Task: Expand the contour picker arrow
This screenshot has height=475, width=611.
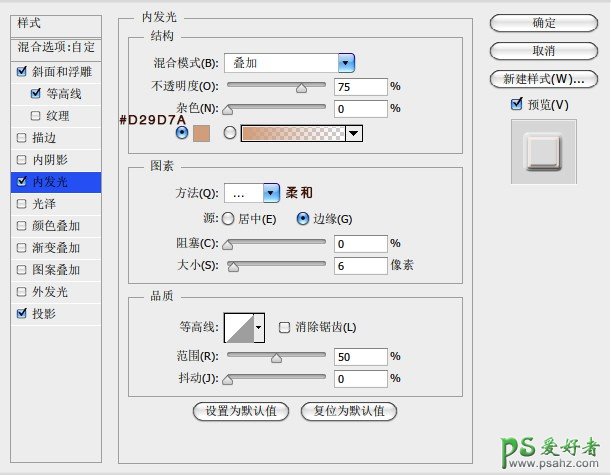Action: 260,327
